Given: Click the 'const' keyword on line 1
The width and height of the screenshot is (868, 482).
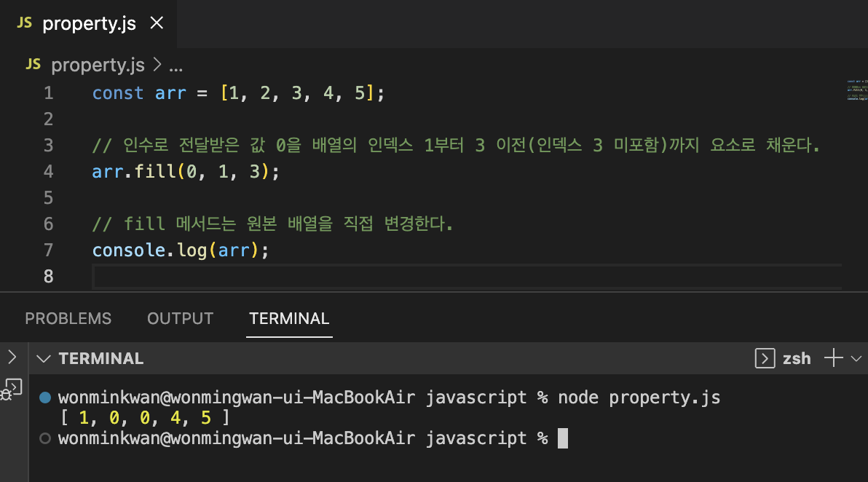Looking at the screenshot, I should [x=118, y=93].
